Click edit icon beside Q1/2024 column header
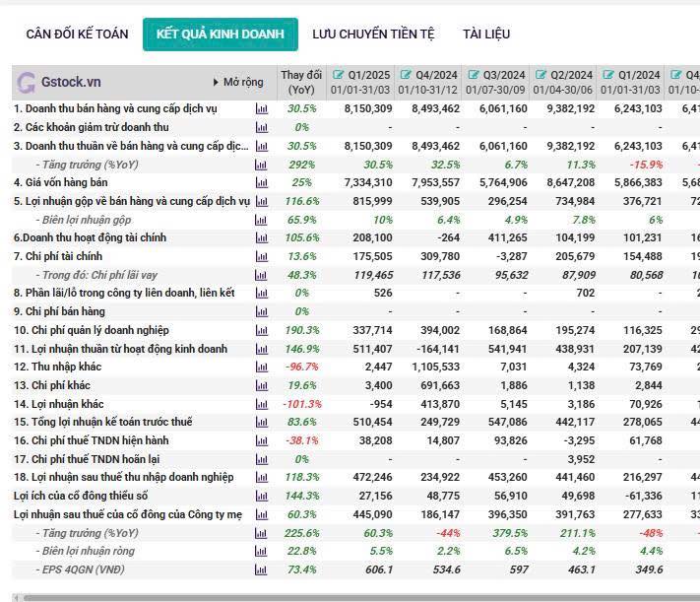 608,75
